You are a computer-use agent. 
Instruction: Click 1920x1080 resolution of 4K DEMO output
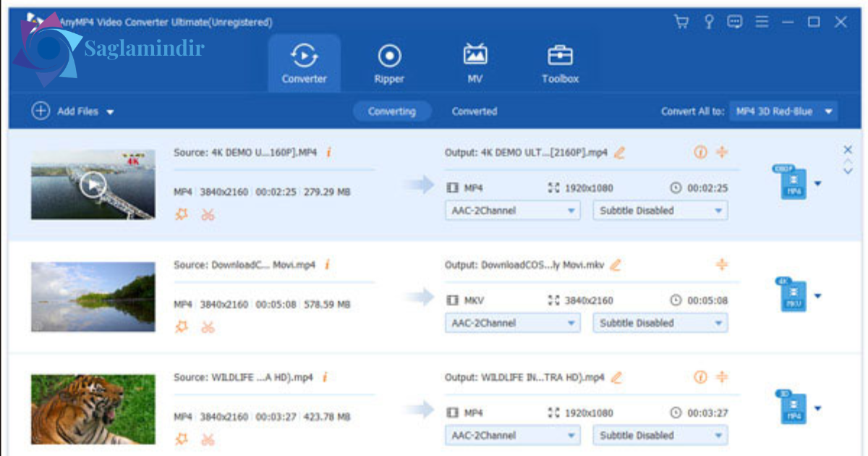point(587,188)
